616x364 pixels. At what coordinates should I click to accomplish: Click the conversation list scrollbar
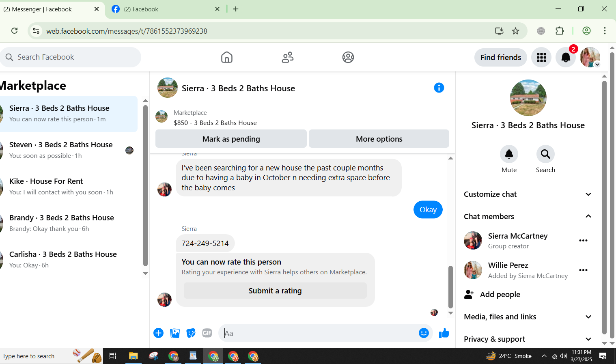145,185
